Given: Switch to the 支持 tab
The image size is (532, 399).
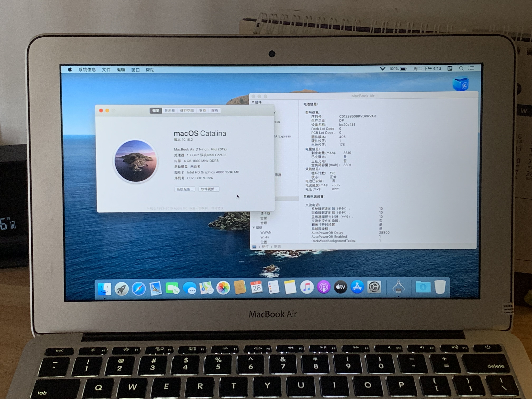Looking at the screenshot, I should [203, 111].
